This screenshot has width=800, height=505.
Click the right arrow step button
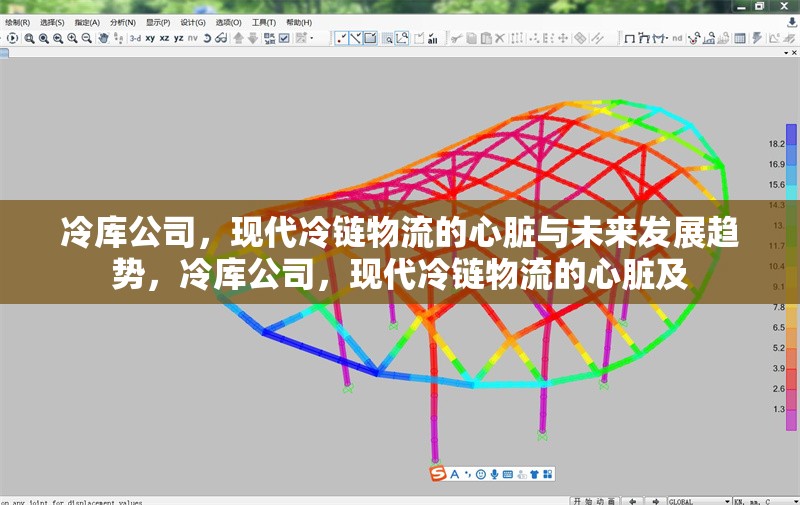pos(656,501)
